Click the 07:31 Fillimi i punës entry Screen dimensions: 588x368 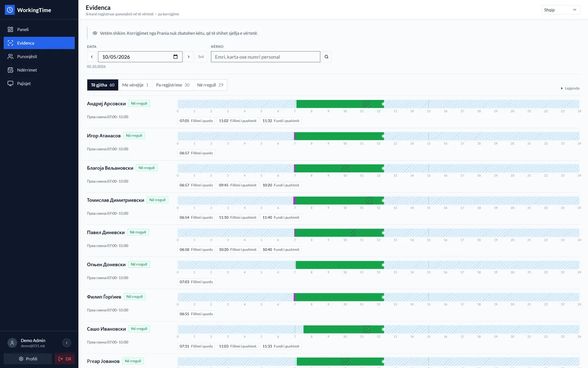point(196,346)
